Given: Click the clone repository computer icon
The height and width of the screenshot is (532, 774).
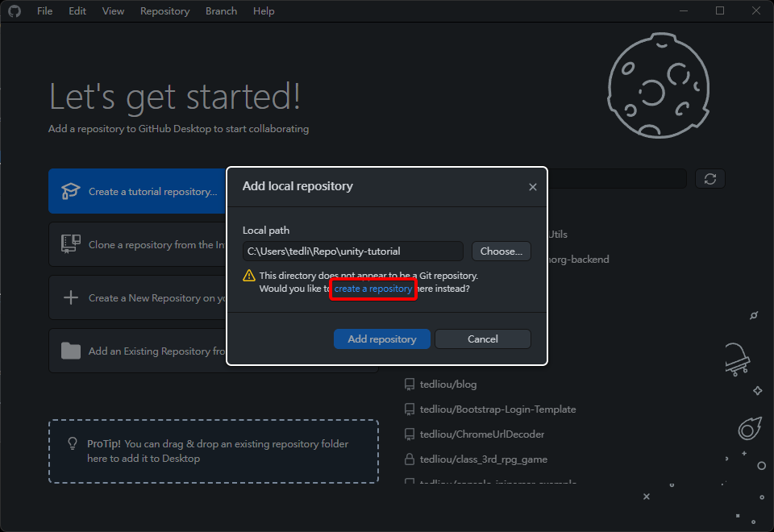Looking at the screenshot, I should pos(71,243).
